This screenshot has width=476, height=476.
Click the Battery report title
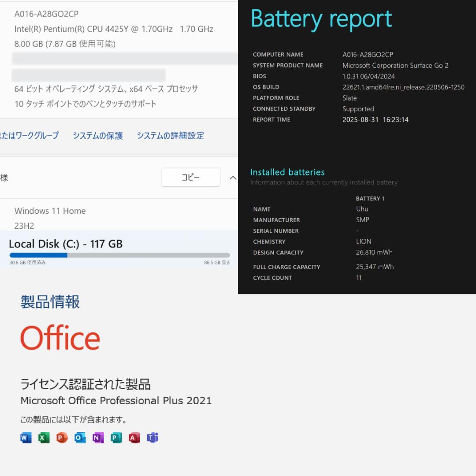pos(321,19)
